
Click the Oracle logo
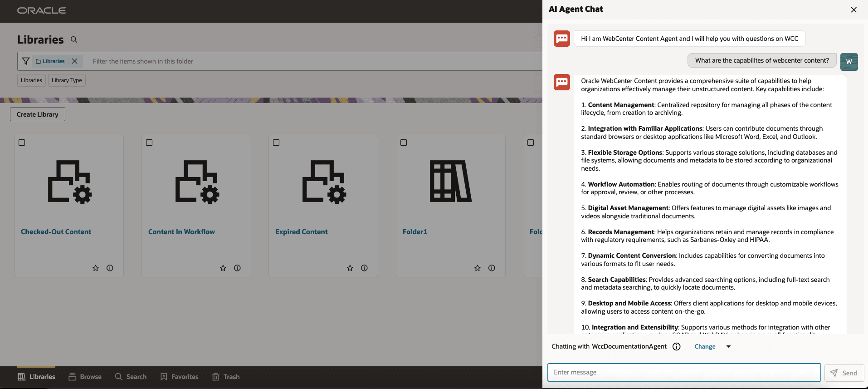[41, 10]
